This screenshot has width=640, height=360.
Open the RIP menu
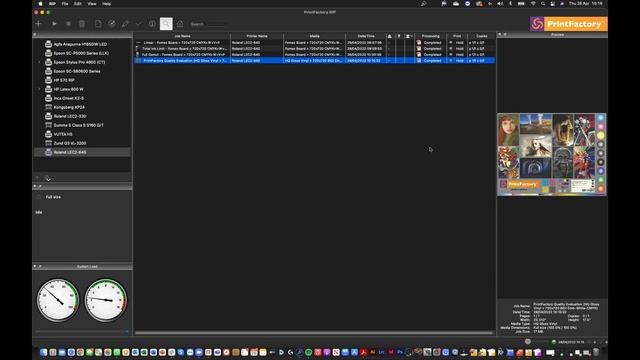[52, 4]
